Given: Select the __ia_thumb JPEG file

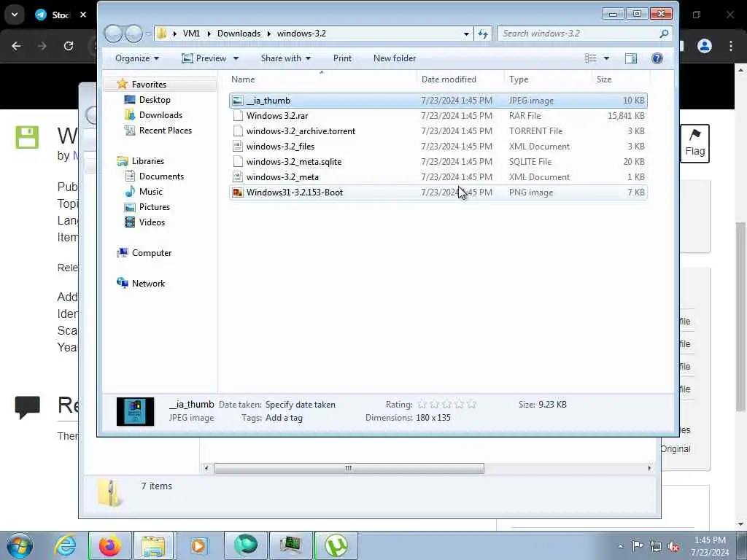Looking at the screenshot, I should coord(438,101).
